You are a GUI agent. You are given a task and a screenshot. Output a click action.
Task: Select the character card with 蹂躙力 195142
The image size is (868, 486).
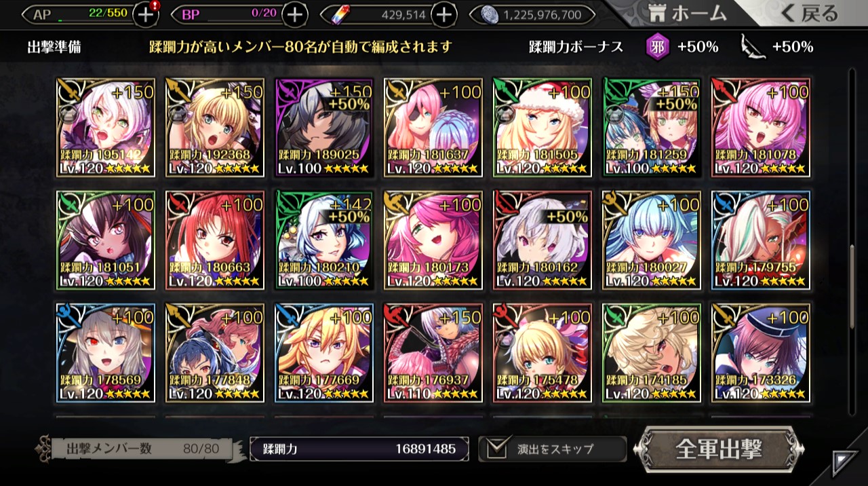click(x=105, y=127)
